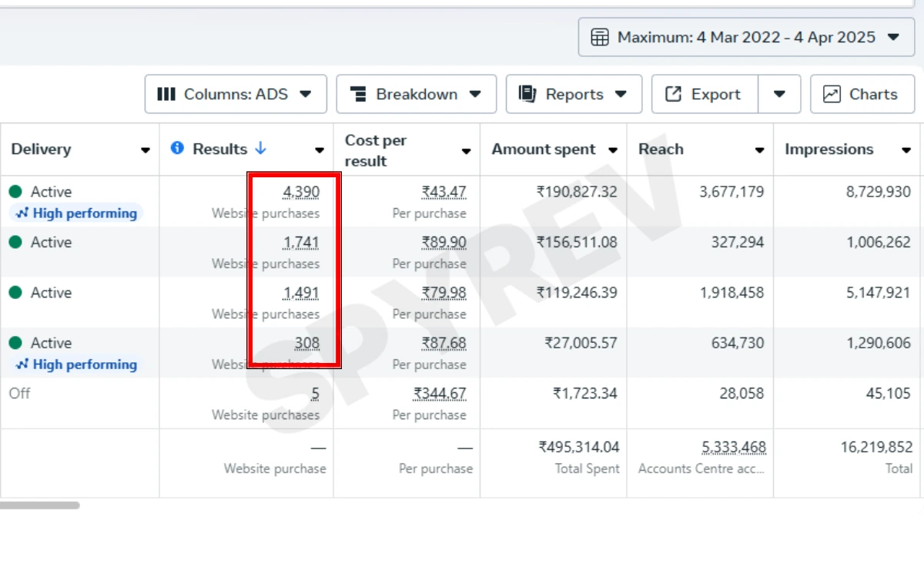924x578 pixels.
Task: Open the Amount spent column dropdown arrow
Action: (613, 150)
